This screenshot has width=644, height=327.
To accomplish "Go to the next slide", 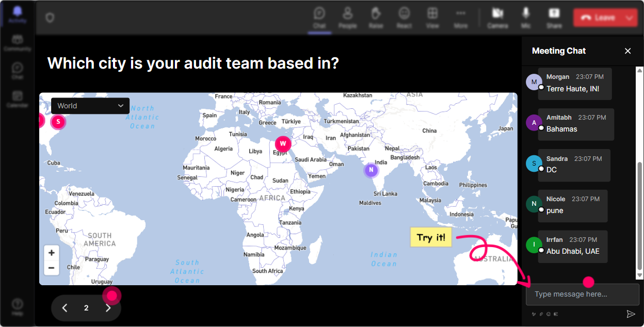I will pos(108,308).
